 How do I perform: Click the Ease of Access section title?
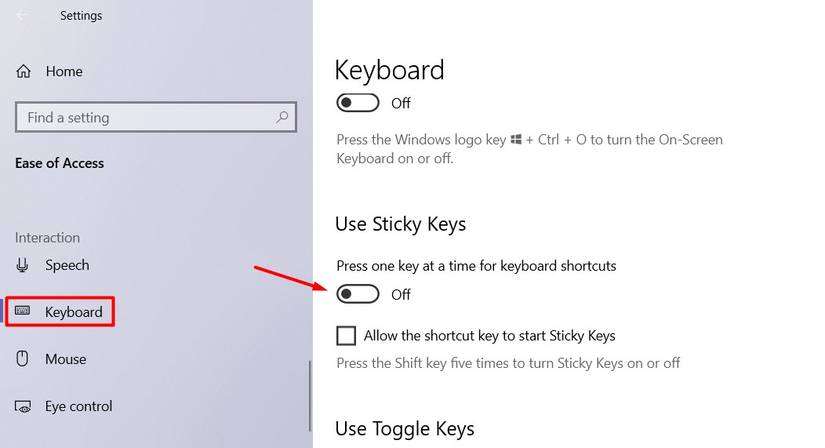tap(59, 163)
